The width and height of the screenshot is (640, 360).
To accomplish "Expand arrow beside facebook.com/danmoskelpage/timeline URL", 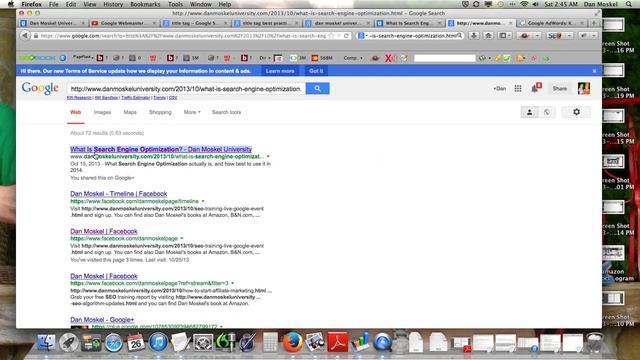I will [203, 201].
